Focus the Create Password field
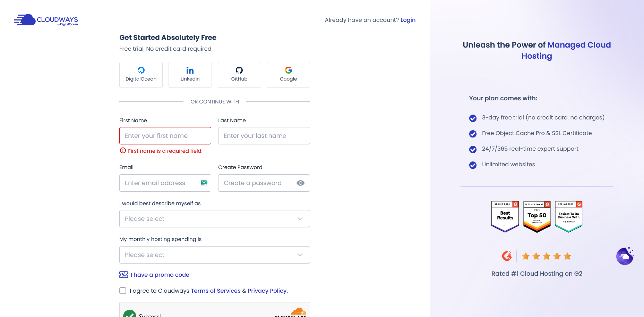 pyautogui.click(x=264, y=183)
